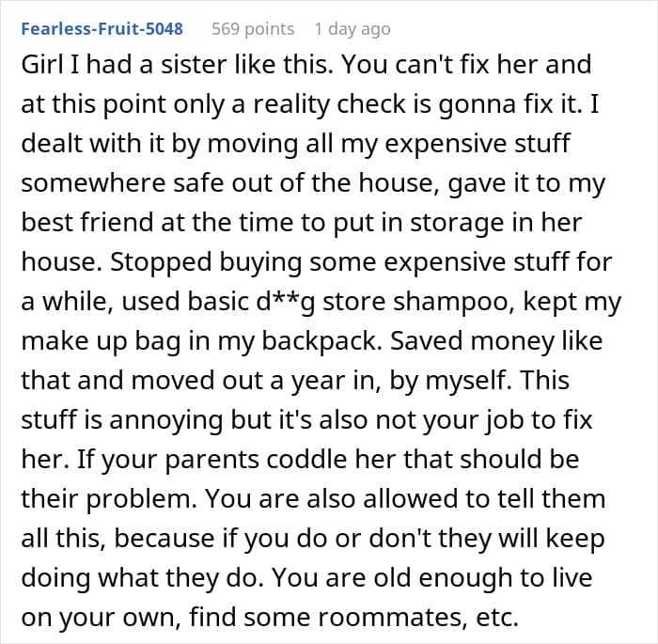
Task: Open the Fearless-Fruit-5048 user profile
Action: pyautogui.click(x=102, y=29)
